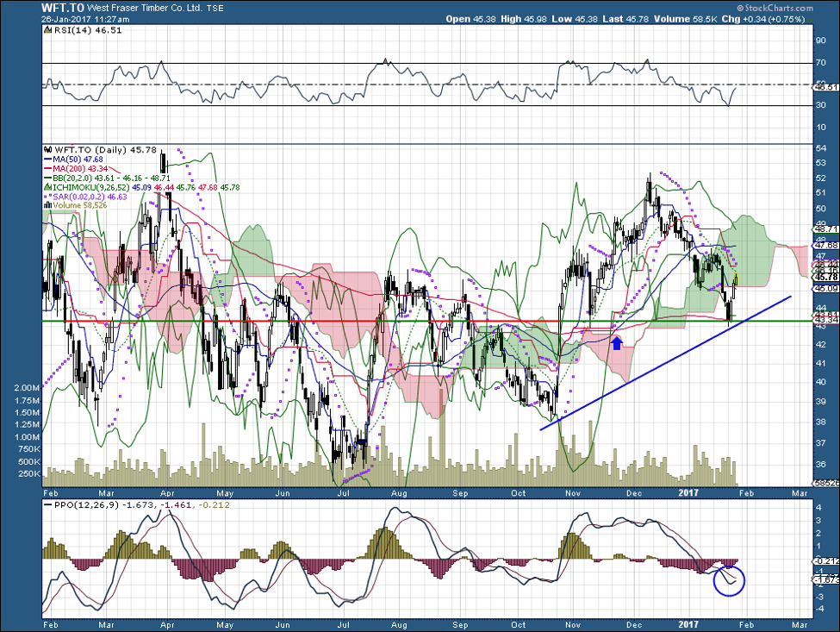Click the Volume 58.5K header value
The image size is (840, 632).
(x=685, y=19)
